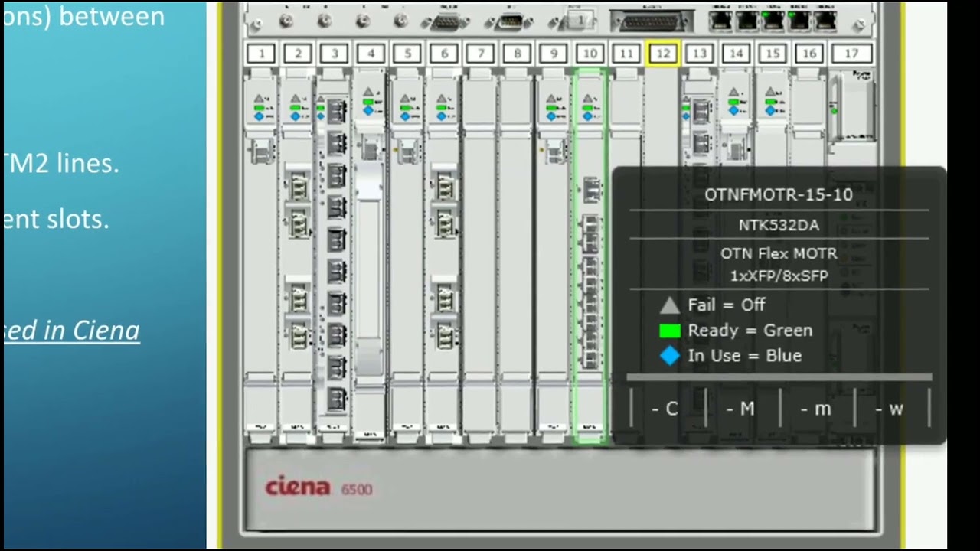Click the Ciena 6500 logo on shelf
This screenshot has height=551, width=980.
pyautogui.click(x=319, y=487)
